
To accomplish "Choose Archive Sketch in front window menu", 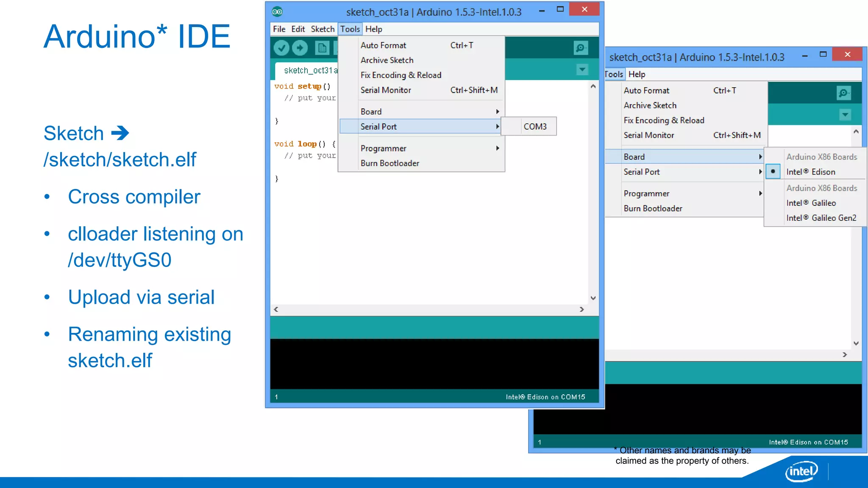I will 422,60.
